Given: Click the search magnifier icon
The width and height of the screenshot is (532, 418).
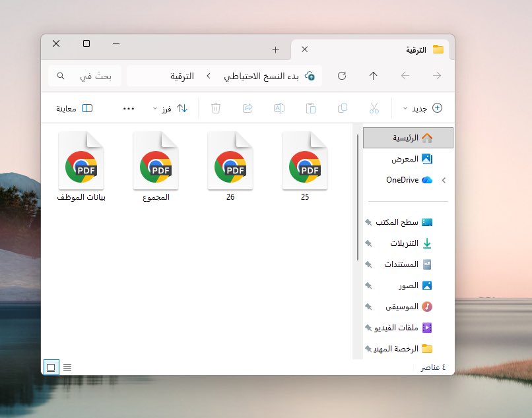Looking at the screenshot, I should coord(61,76).
